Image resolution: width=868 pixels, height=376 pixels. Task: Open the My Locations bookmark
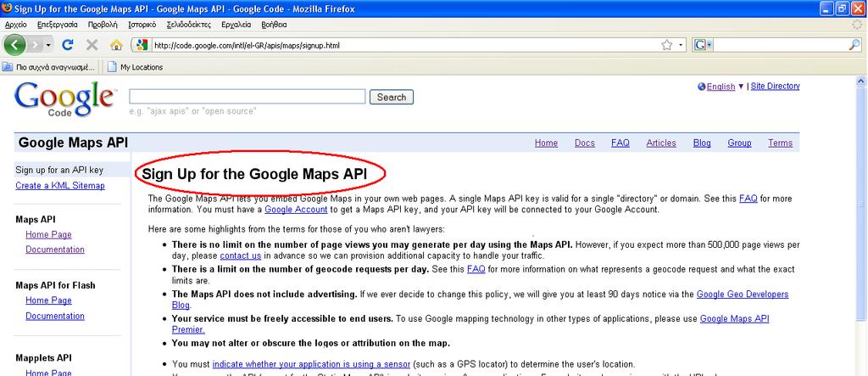(x=136, y=67)
